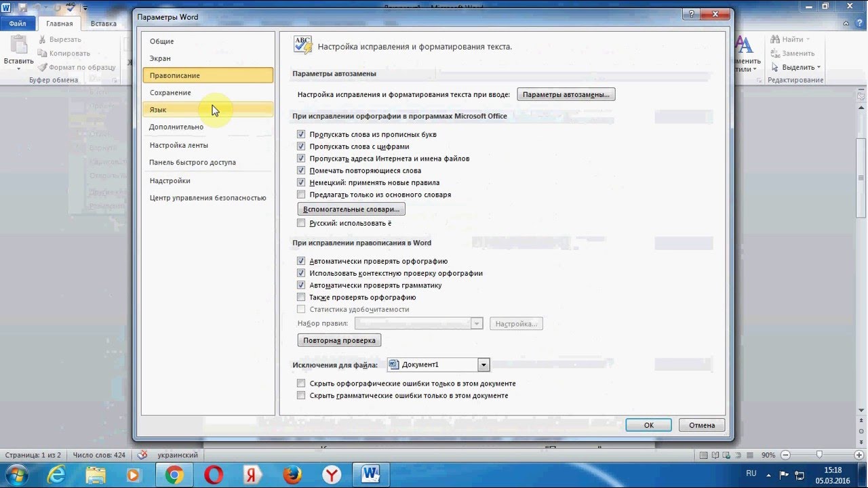Screen dimensions: 868x488
Task: Click the Повторная проверка button
Action: tap(339, 340)
